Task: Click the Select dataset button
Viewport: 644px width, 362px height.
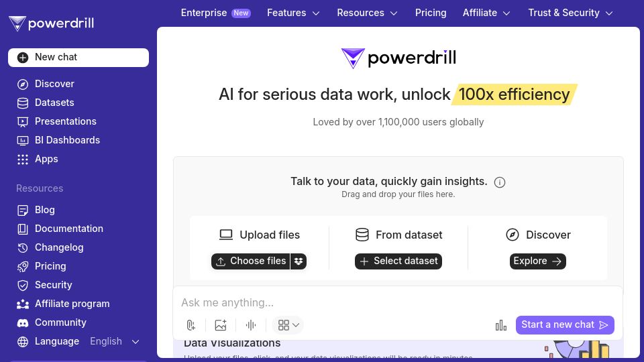Action: click(398, 261)
